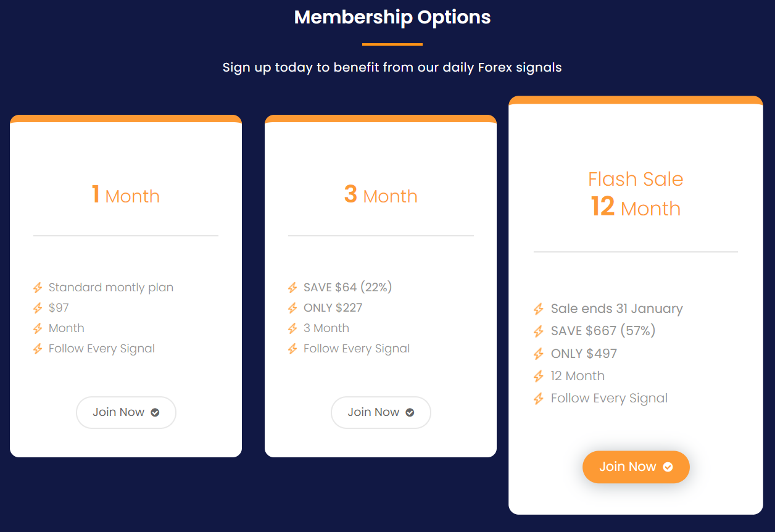Click the lightning icon beside Standard montly plan
This screenshot has height=532, width=775.
tap(38, 288)
